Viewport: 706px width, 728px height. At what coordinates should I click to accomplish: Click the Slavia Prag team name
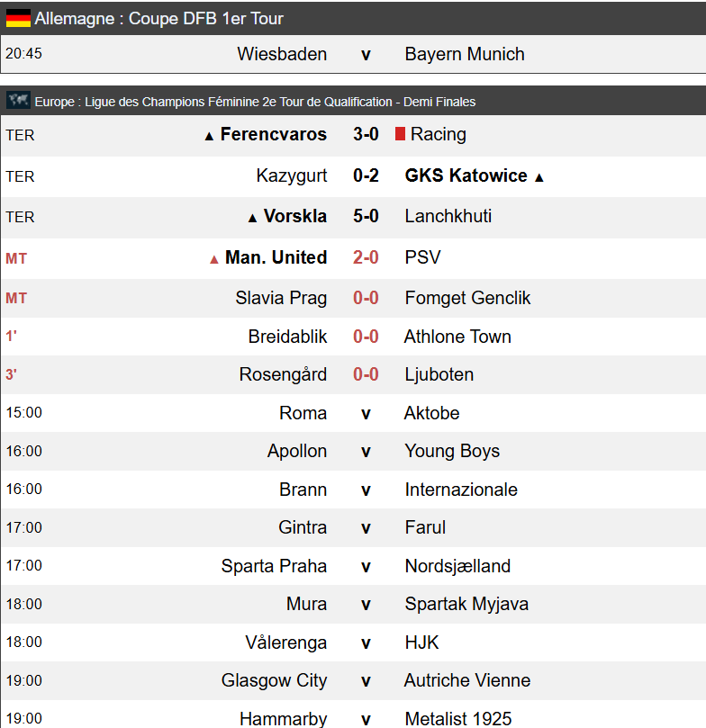click(281, 298)
